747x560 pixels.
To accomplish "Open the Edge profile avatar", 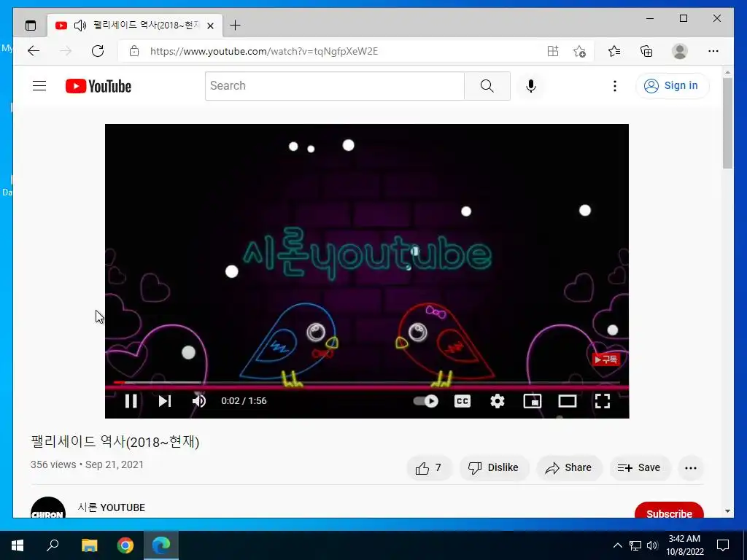I will coord(680,51).
